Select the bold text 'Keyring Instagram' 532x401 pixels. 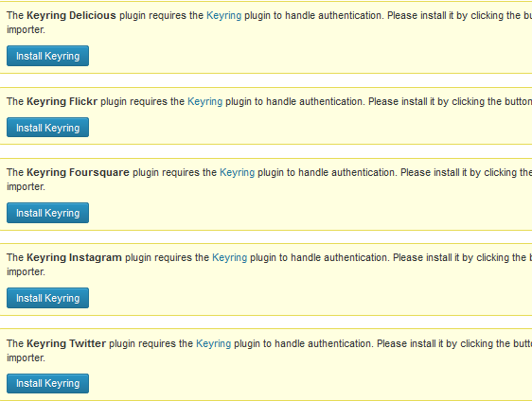pyautogui.click(x=74, y=258)
